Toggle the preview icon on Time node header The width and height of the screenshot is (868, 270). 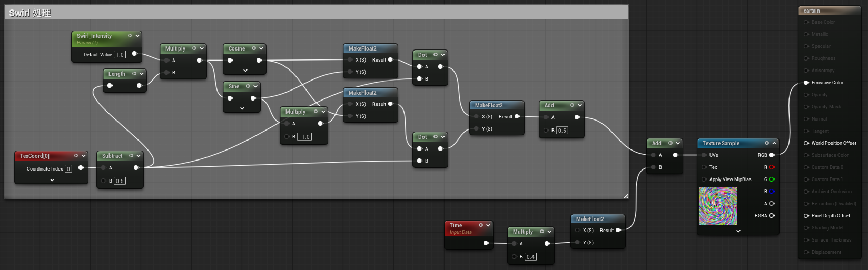tap(480, 225)
